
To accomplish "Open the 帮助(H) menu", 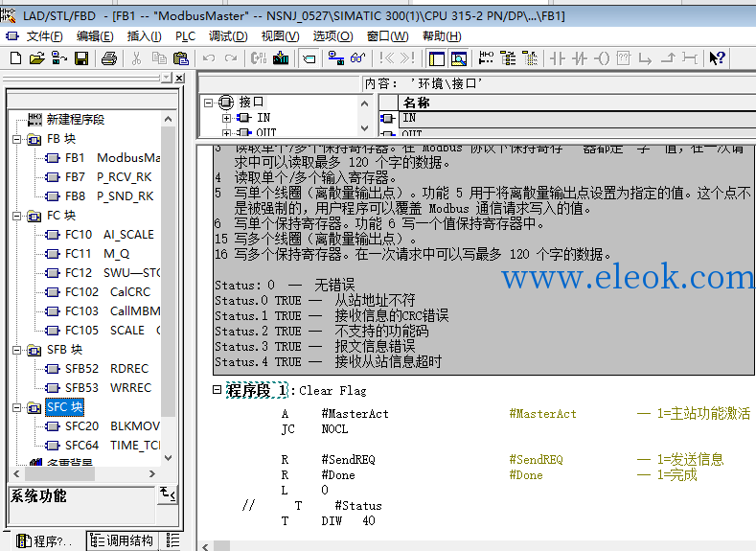I will click(442, 36).
